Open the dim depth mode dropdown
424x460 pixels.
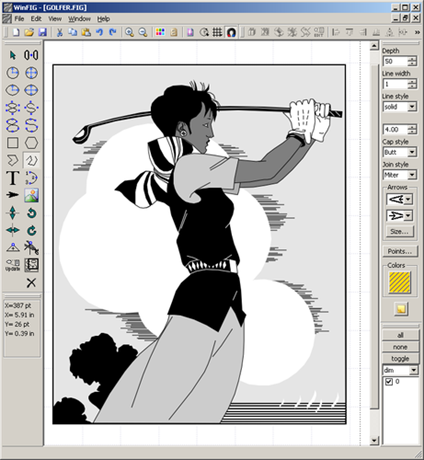tap(413, 370)
